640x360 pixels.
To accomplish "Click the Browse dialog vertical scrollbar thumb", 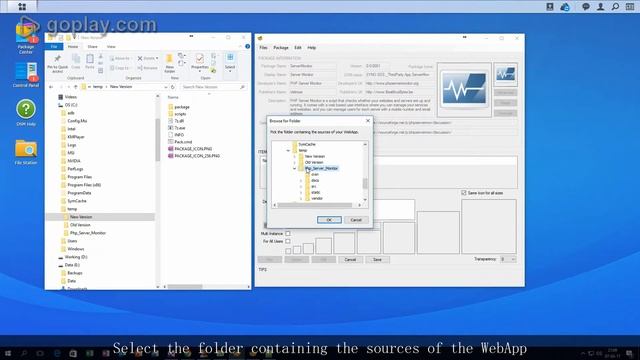I will (365, 184).
